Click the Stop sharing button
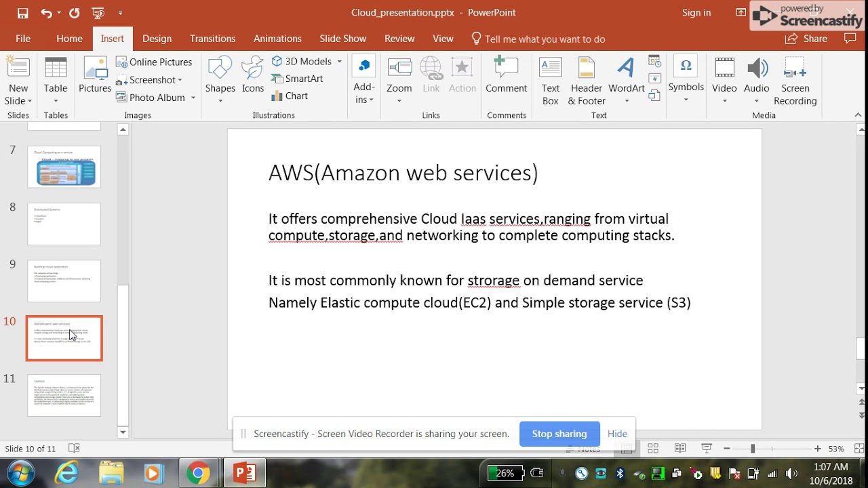The image size is (868, 488). coord(559,434)
